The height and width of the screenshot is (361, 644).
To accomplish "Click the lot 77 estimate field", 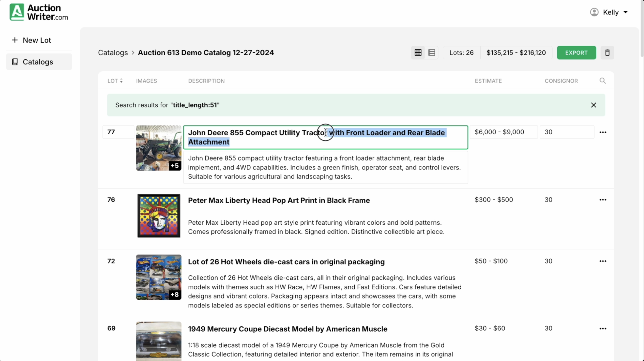I will tap(503, 132).
